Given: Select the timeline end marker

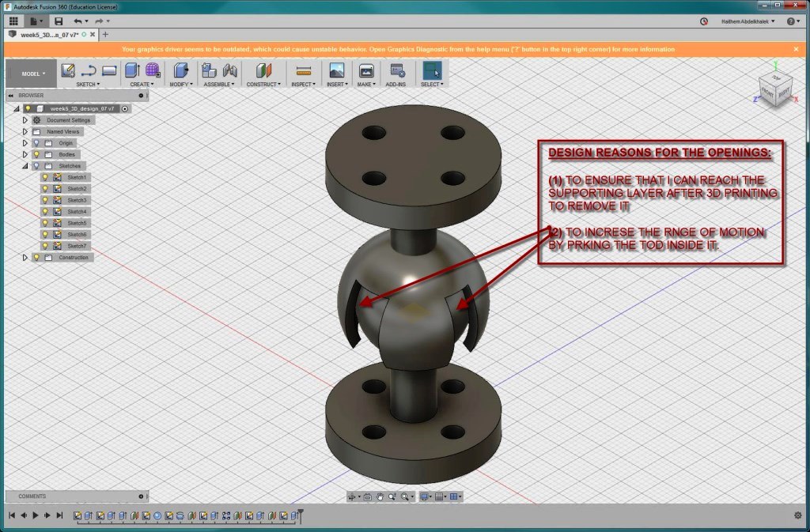Looking at the screenshot, I should click(301, 515).
